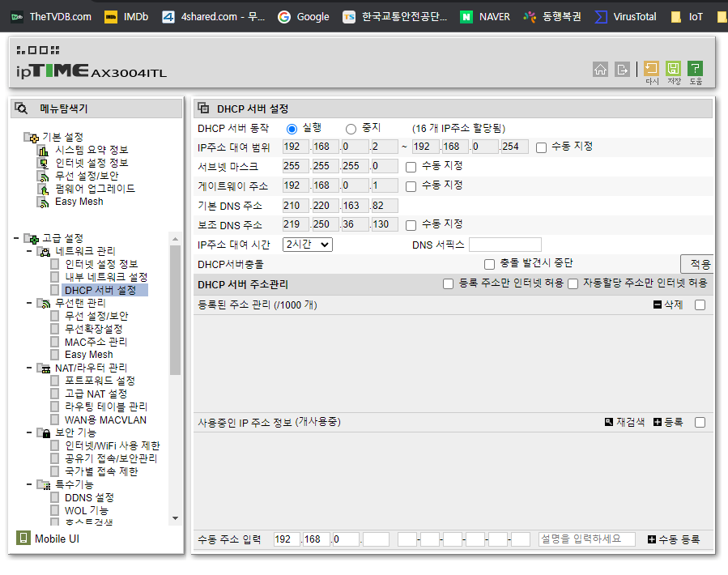Open 시스템 요약 정보 item
This screenshot has height=575, width=728.
coord(92,150)
